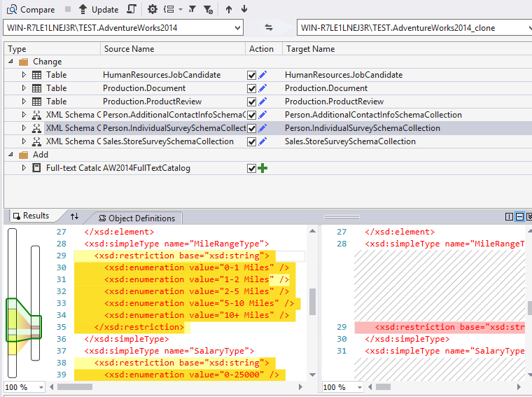
Task: Switch to vertical split view icon
Action: tap(509, 216)
